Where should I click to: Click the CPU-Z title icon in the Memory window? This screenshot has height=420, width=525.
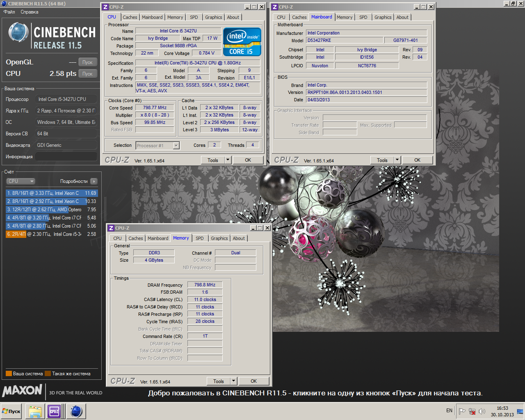pos(111,228)
